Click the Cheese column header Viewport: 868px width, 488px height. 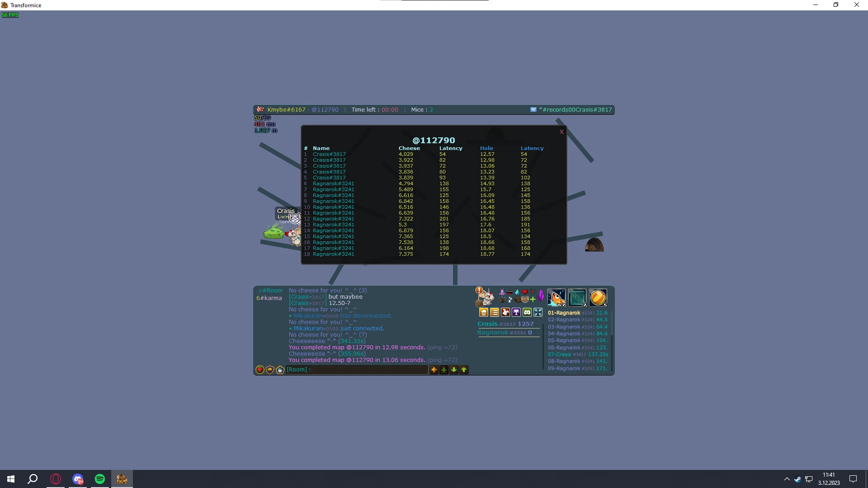click(x=409, y=148)
